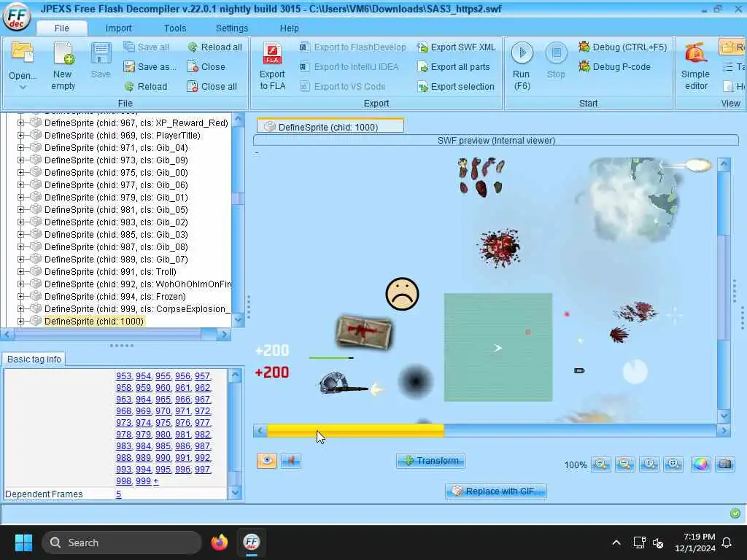This screenshot has width=747, height=560.
Task: Open Firefox from the taskbar
Action: click(x=220, y=542)
